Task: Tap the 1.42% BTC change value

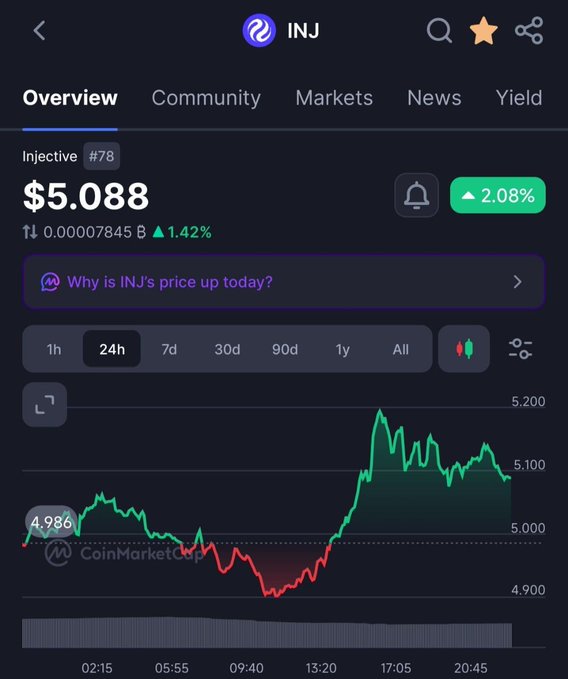Action: tap(182, 233)
